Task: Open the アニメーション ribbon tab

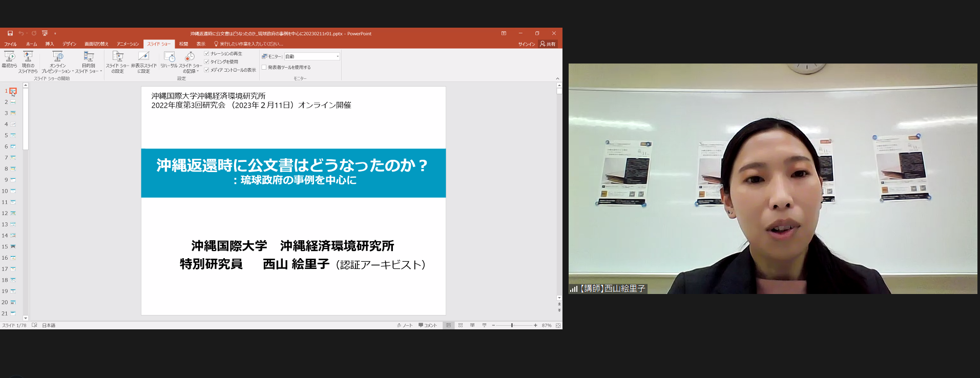Action: click(x=128, y=44)
